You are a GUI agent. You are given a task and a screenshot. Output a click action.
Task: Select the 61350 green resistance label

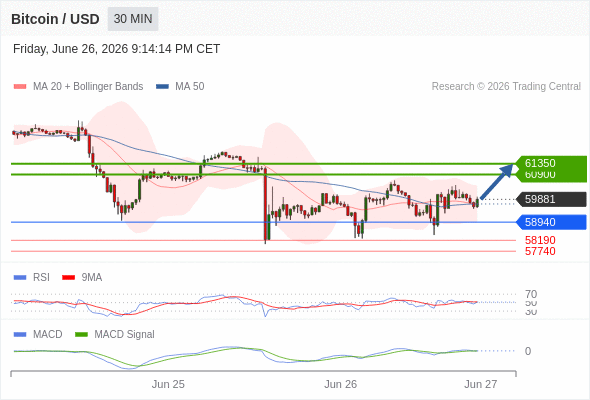(551, 163)
